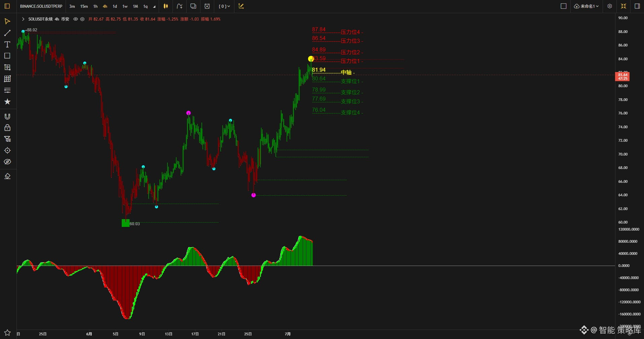Toggle SOLUSDT series visibility eye
The width and height of the screenshot is (644, 339).
click(x=76, y=19)
